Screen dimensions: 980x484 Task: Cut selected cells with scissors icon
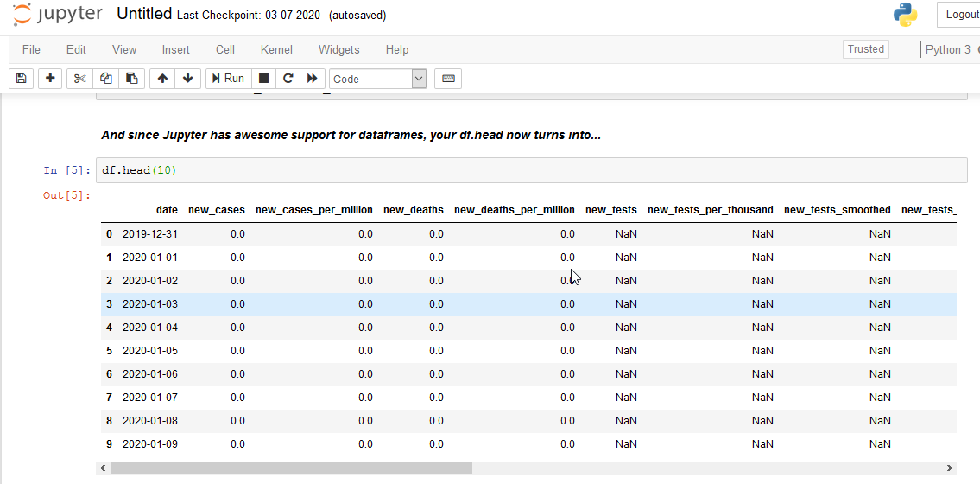80,79
